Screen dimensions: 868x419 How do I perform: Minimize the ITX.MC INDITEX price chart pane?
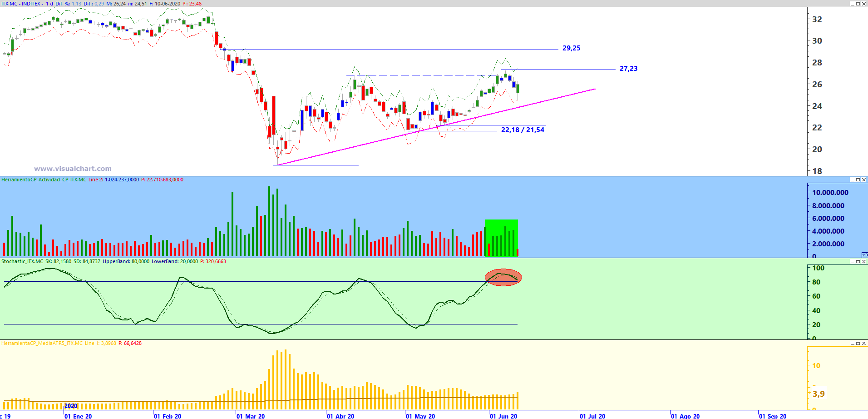853,4
